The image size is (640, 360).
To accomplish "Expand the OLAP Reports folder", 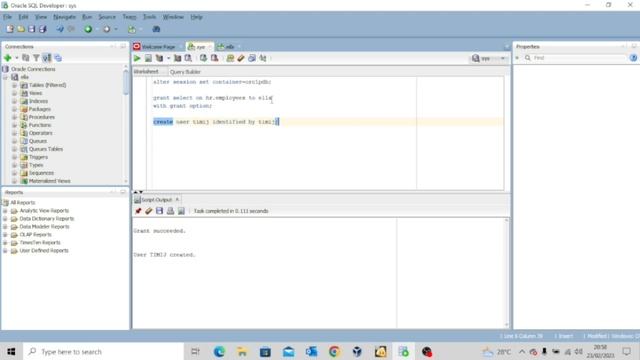I will click(5, 235).
